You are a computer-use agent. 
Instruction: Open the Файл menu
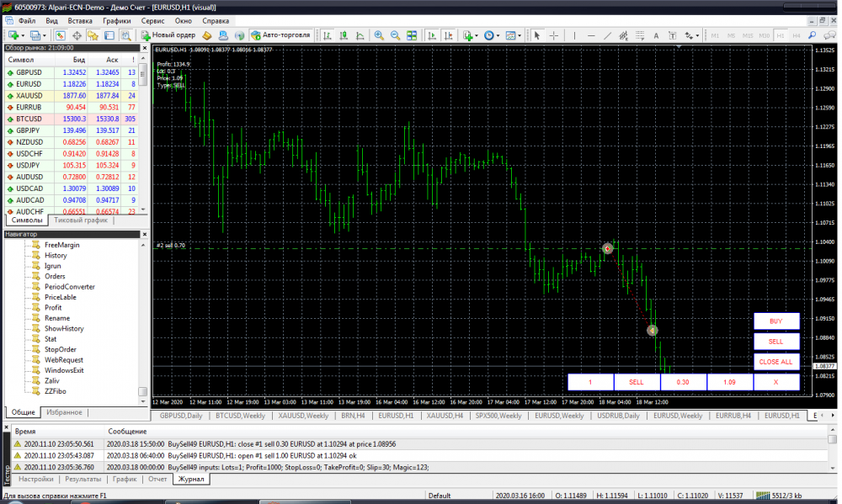click(27, 21)
